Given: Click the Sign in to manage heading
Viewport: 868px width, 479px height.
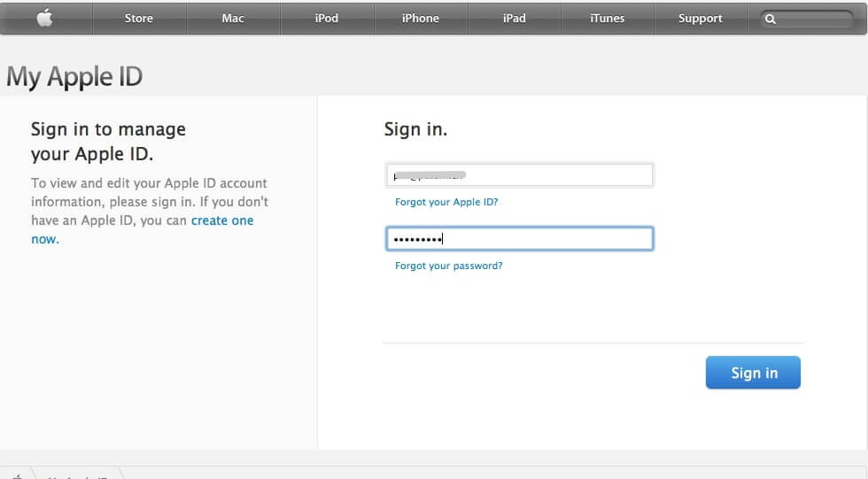Looking at the screenshot, I should [108, 142].
